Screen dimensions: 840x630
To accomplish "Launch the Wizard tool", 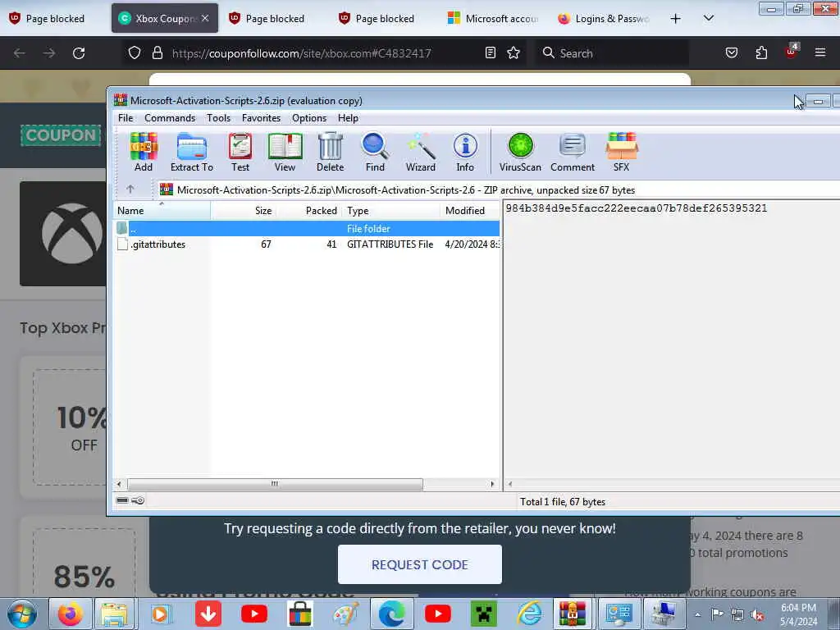I will 421,152.
